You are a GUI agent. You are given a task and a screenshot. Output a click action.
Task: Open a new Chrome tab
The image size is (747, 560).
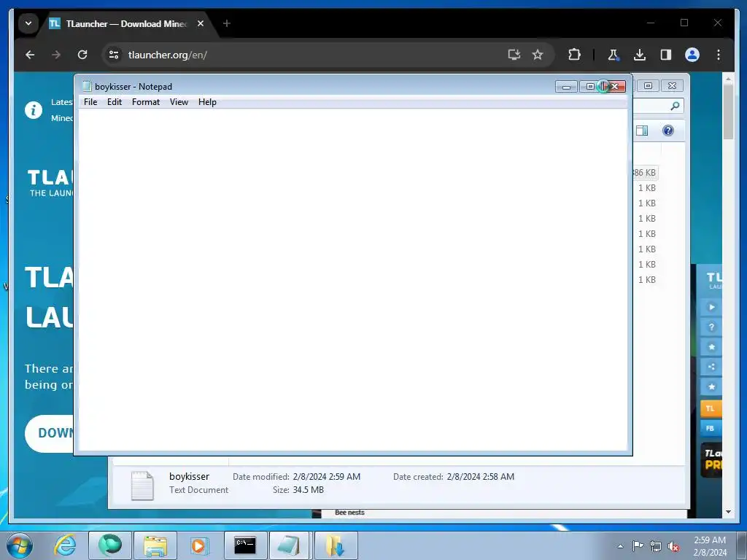tap(227, 23)
